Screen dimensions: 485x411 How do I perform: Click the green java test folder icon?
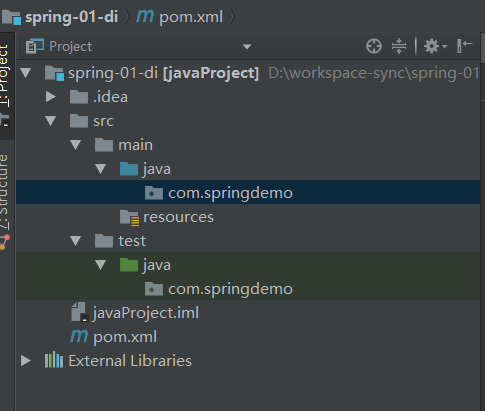point(129,265)
